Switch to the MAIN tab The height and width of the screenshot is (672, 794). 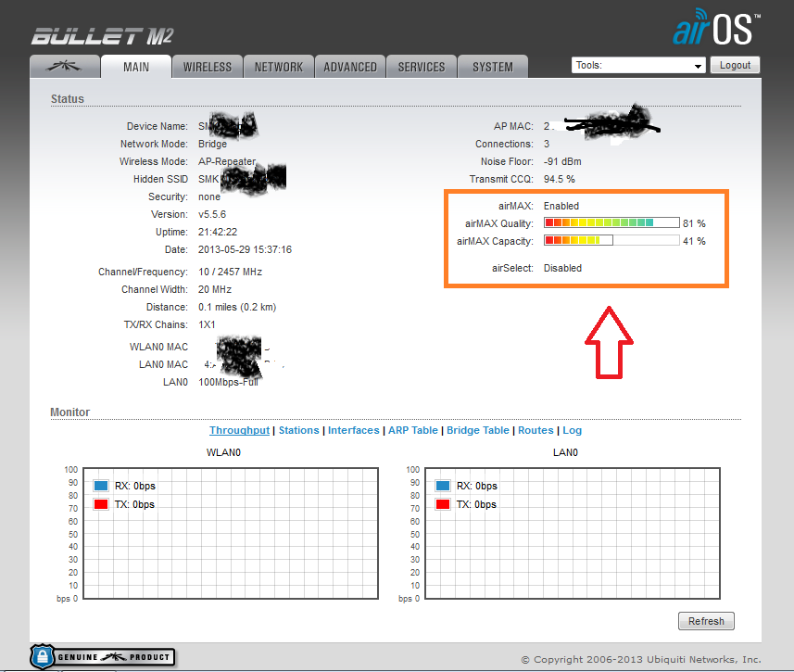coord(136,67)
